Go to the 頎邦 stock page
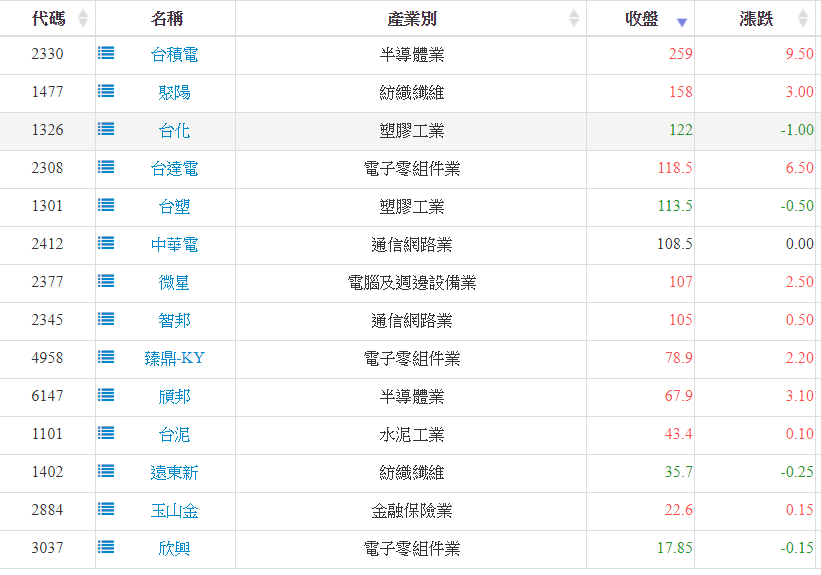 tap(174, 397)
